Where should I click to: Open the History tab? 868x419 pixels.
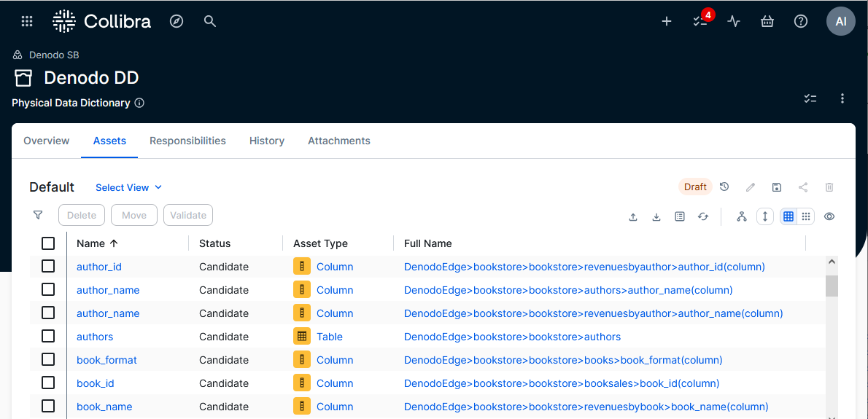tap(267, 141)
